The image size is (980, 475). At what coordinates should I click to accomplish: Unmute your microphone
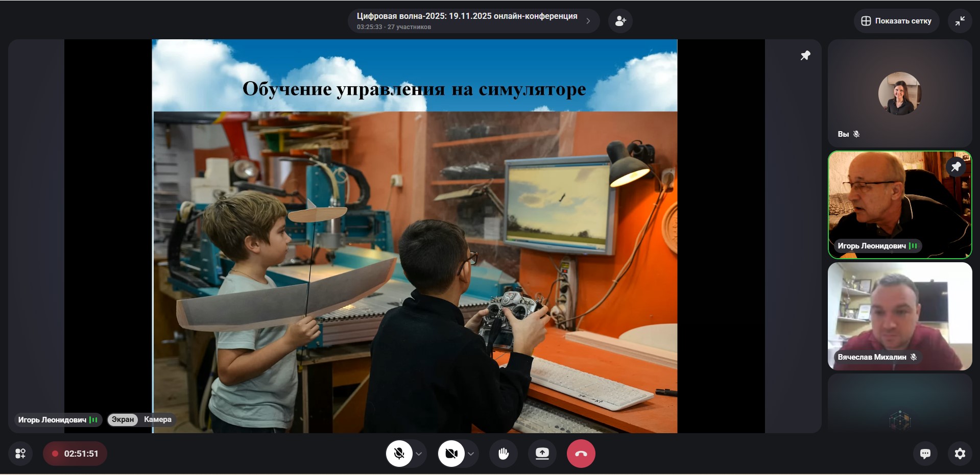click(x=399, y=454)
